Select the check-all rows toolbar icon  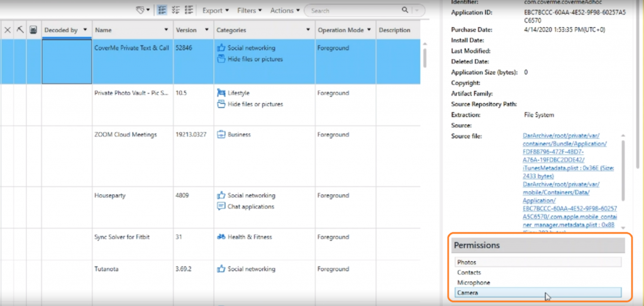(x=162, y=10)
